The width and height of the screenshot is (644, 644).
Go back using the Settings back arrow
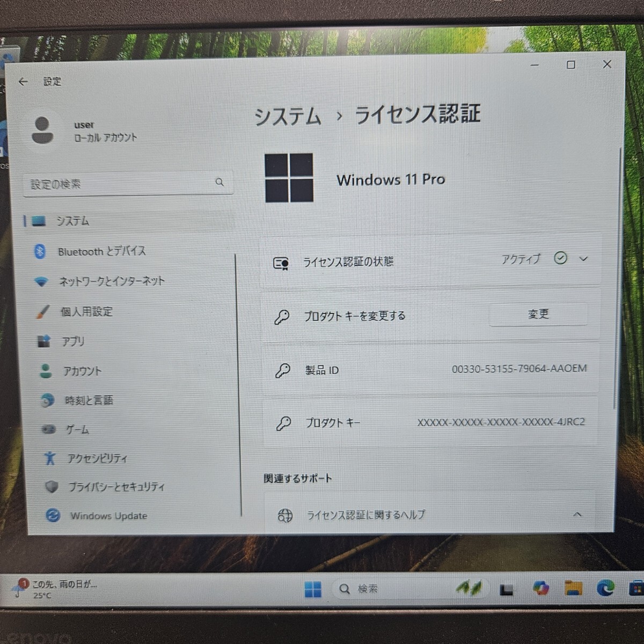(23, 82)
